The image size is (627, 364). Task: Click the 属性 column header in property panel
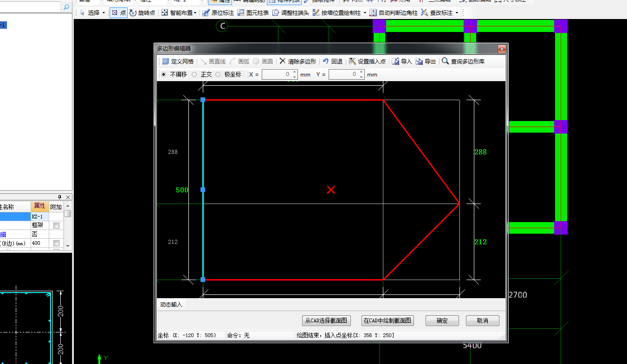tap(39, 206)
